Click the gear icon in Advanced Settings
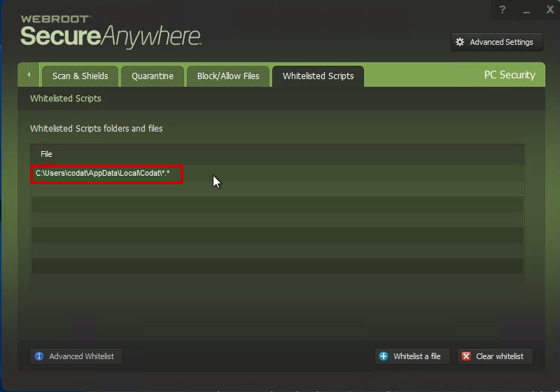 [x=460, y=42]
